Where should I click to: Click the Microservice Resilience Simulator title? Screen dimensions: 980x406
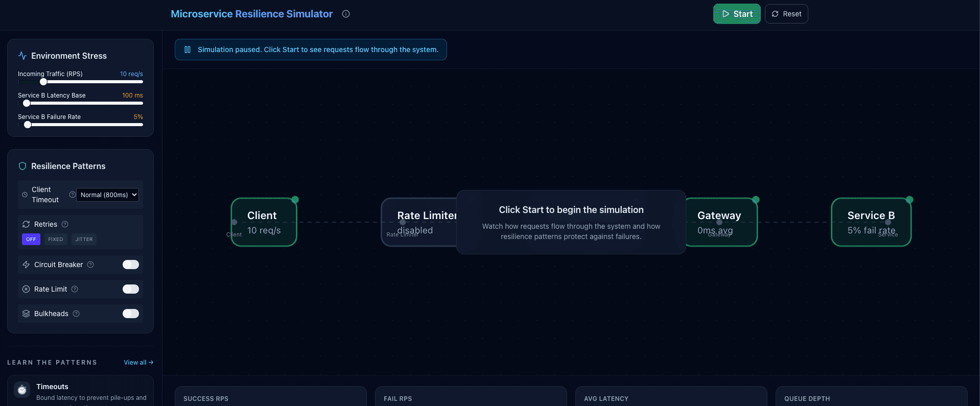pos(251,14)
